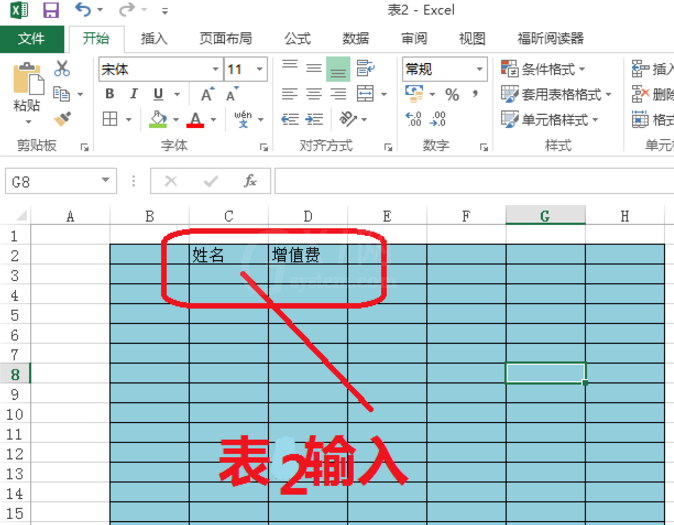Open the borders dropdown arrow
The image size is (674, 525).
coord(129,120)
